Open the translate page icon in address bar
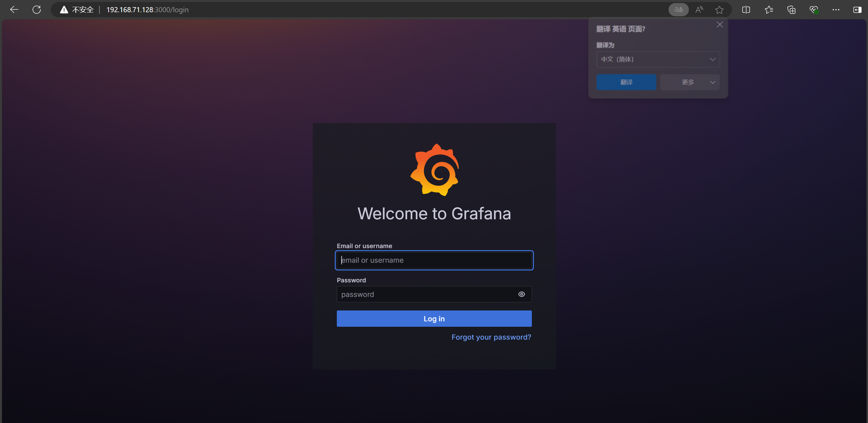This screenshot has width=868, height=423. (678, 10)
